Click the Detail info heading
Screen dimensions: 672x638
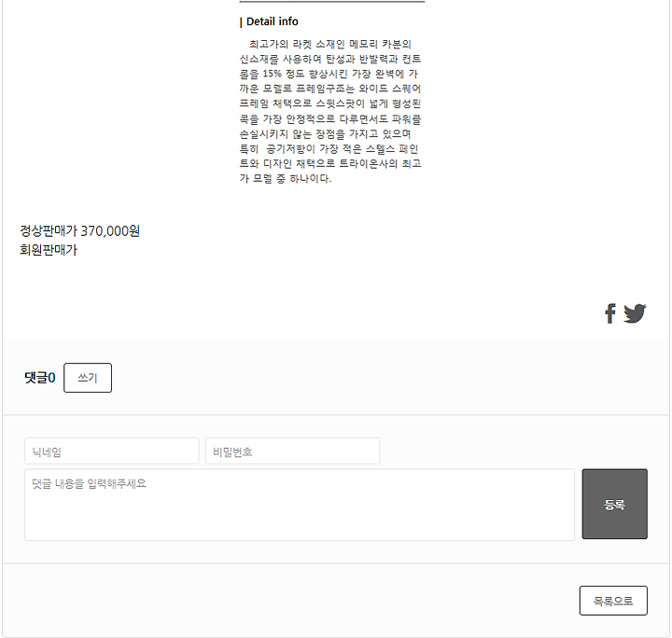tap(269, 21)
